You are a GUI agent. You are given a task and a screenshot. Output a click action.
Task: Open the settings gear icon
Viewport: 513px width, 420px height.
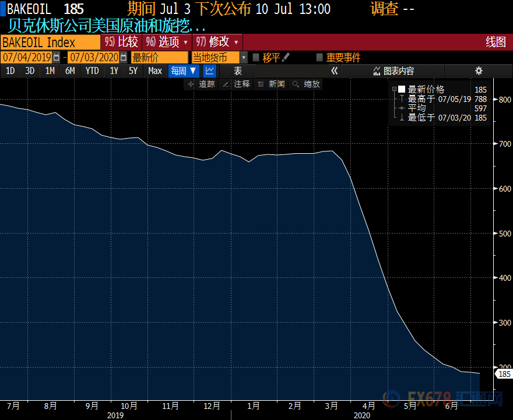pyautogui.click(x=479, y=70)
